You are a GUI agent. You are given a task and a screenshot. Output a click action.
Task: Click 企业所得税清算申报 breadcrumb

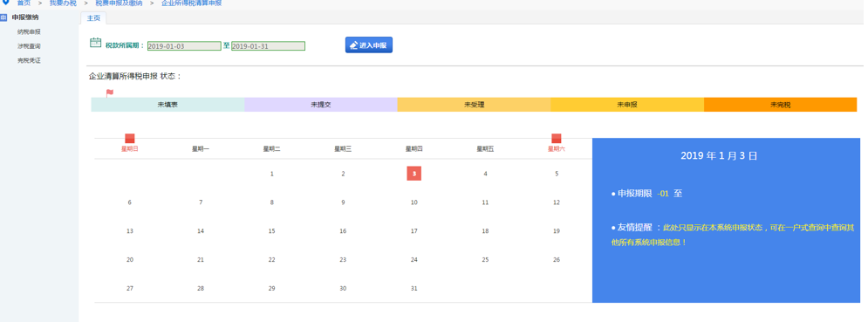192,3
